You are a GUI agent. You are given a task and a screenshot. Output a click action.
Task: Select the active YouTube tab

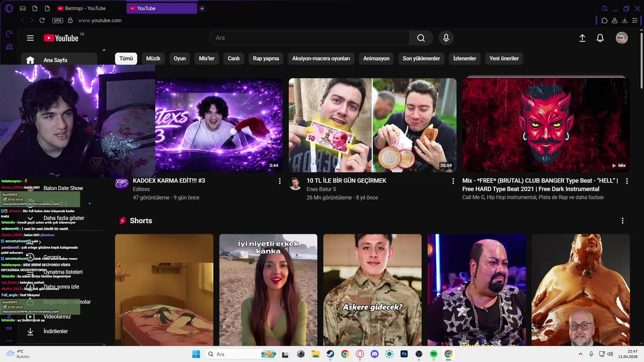coord(161,9)
